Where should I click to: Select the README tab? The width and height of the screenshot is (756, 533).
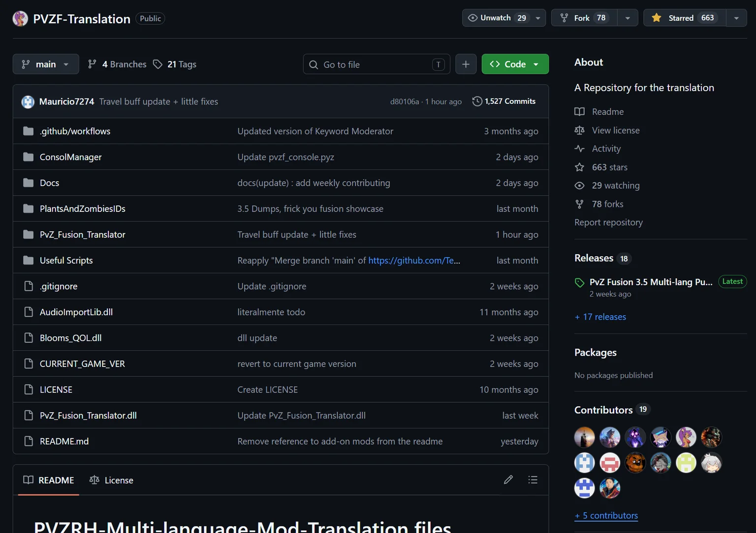coord(49,480)
